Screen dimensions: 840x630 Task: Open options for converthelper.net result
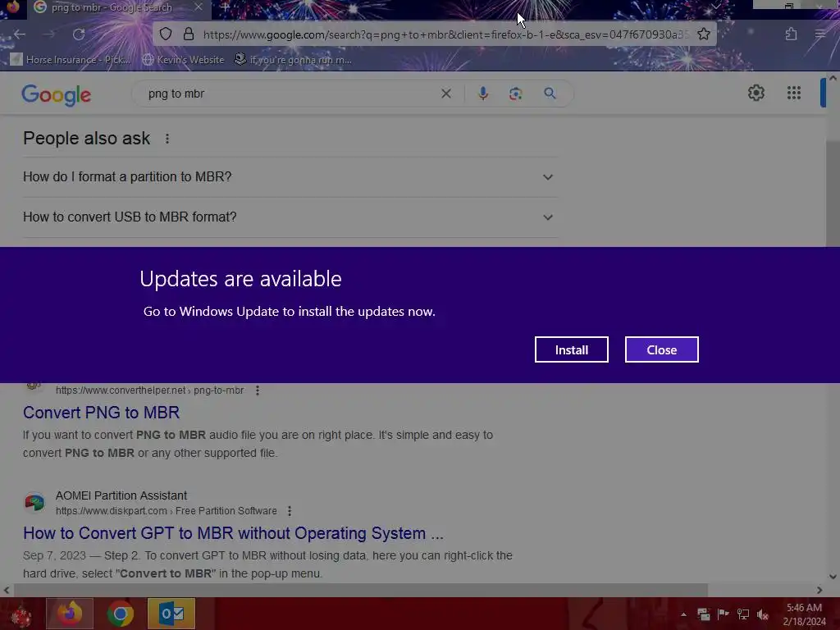pyautogui.click(x=258, y=390)
